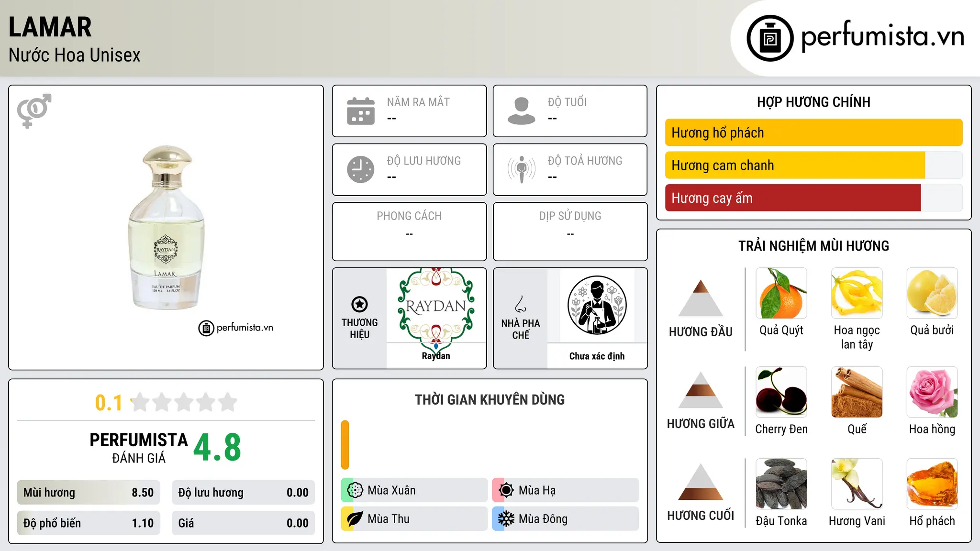Click the perfumista.vn bottle logo icon
This screenshot has width=980, height=551.
[x=770, y=38]
